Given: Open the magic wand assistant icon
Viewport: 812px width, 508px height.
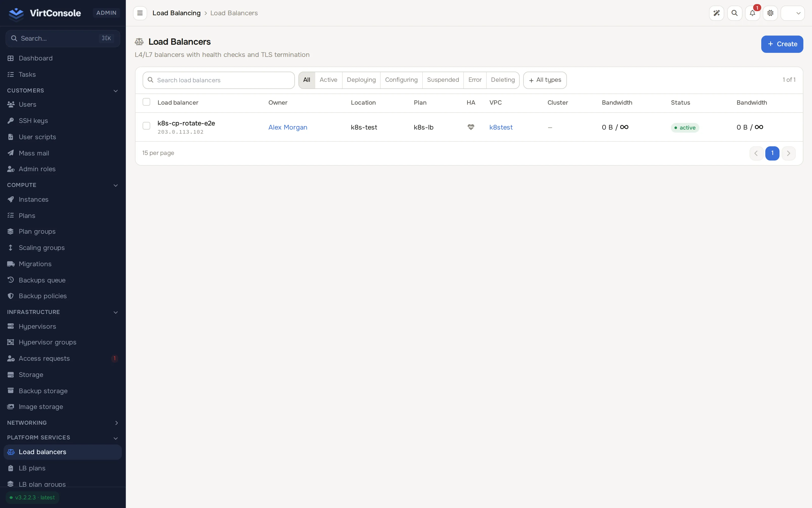Looking at the screenshot, I should pyautogui.click(x=716, y=13).
